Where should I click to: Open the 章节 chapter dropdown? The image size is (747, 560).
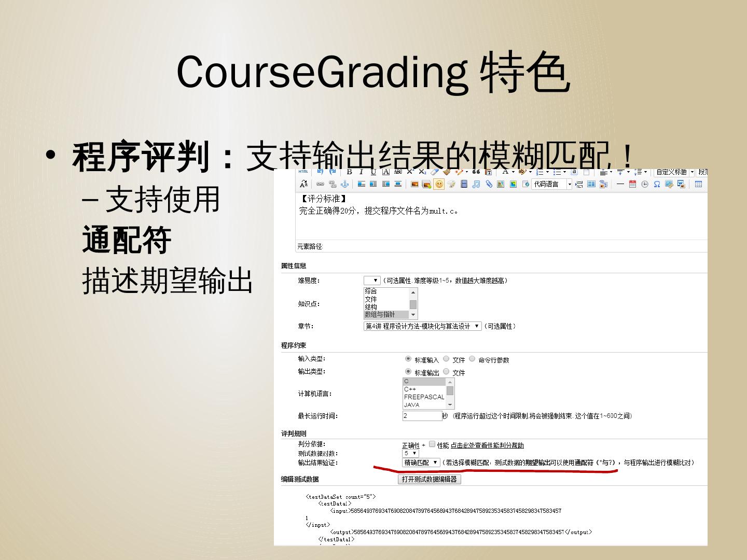pyautogui.click(x=422, y=326)
